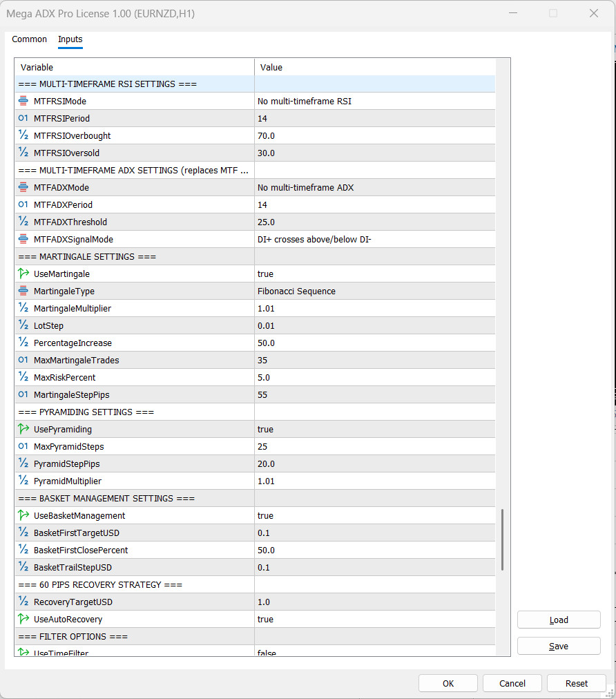The image size is (616, 699).
Task: Open MartingaleType Fibonacci Sequence dropdown
Action: tap(374, 291)
